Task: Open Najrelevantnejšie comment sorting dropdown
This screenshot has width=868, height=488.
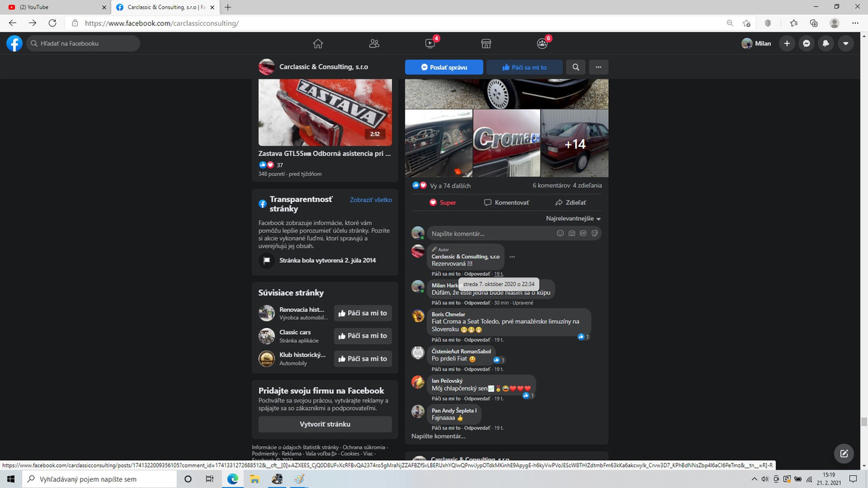Action: click(x=574, y=218)
